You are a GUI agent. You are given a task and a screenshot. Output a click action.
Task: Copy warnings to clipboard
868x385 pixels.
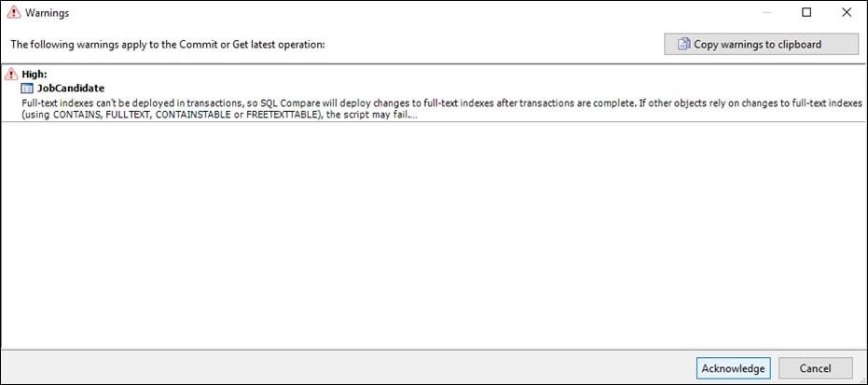click(x=761, y=44)
